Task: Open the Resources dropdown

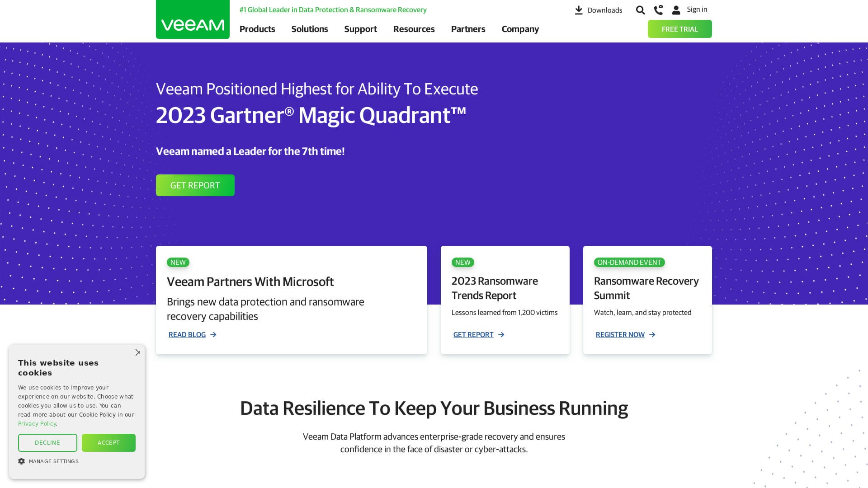Action: click(414, 29)
